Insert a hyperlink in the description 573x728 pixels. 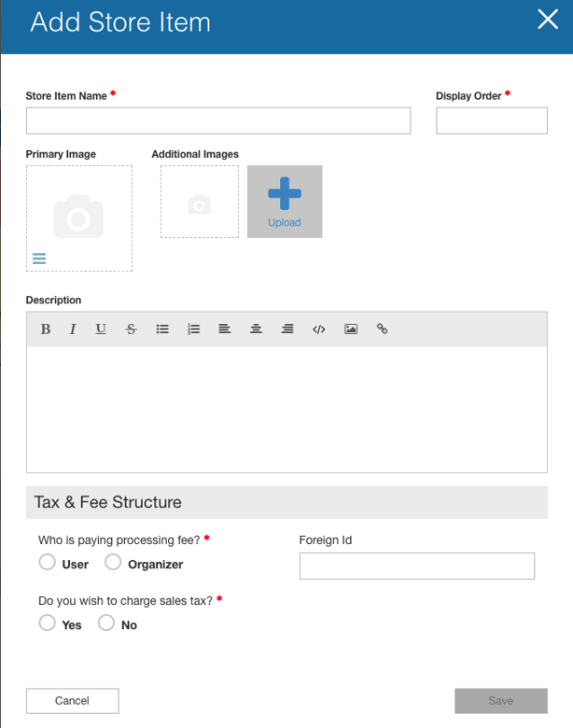click(382, 329)
